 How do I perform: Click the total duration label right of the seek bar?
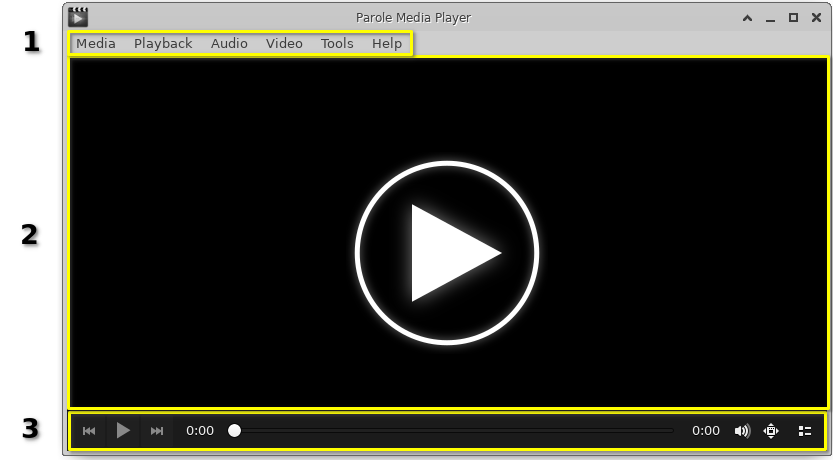point(706,431)
